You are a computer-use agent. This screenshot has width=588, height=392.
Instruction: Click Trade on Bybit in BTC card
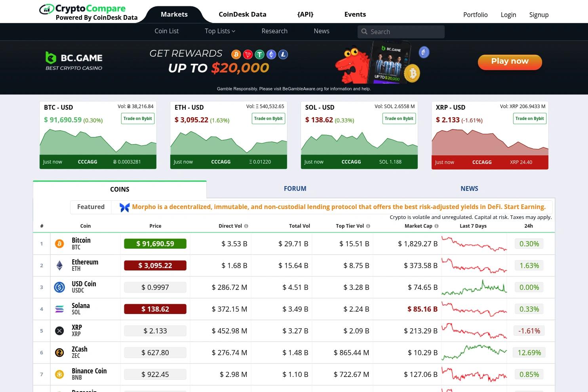click(138, 119)
